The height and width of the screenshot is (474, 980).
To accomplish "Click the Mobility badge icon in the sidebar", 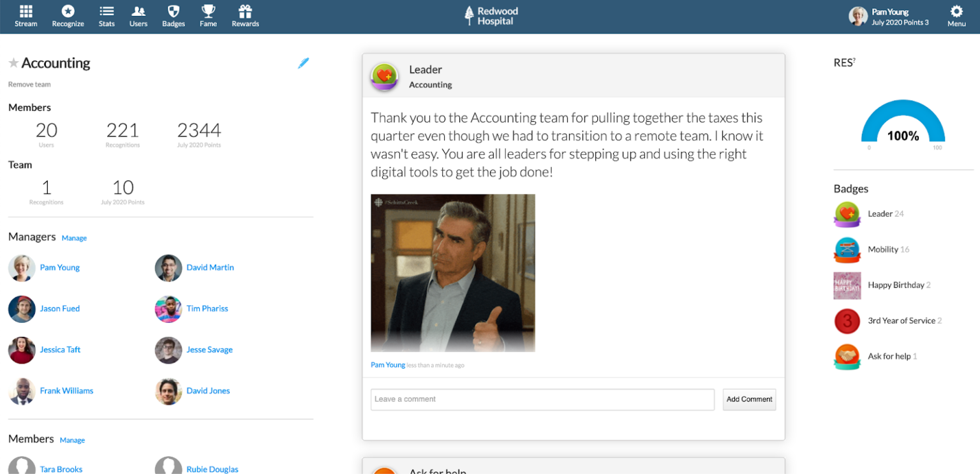I will click(847, 250).
